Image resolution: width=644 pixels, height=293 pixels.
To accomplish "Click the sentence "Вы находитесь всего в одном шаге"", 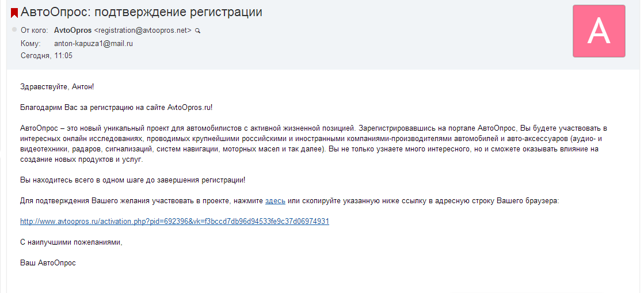I will [132, 180].
